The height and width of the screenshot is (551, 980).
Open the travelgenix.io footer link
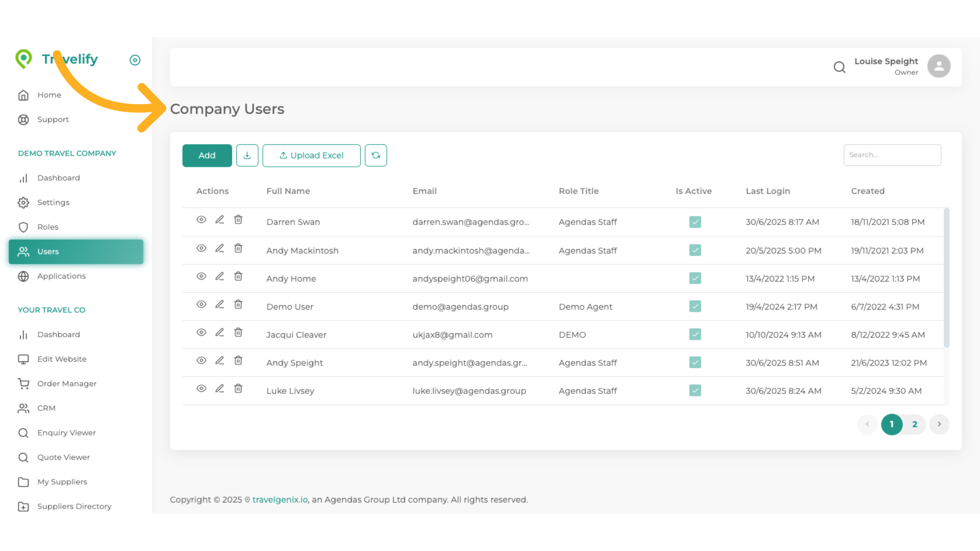[x=279, y=499]
